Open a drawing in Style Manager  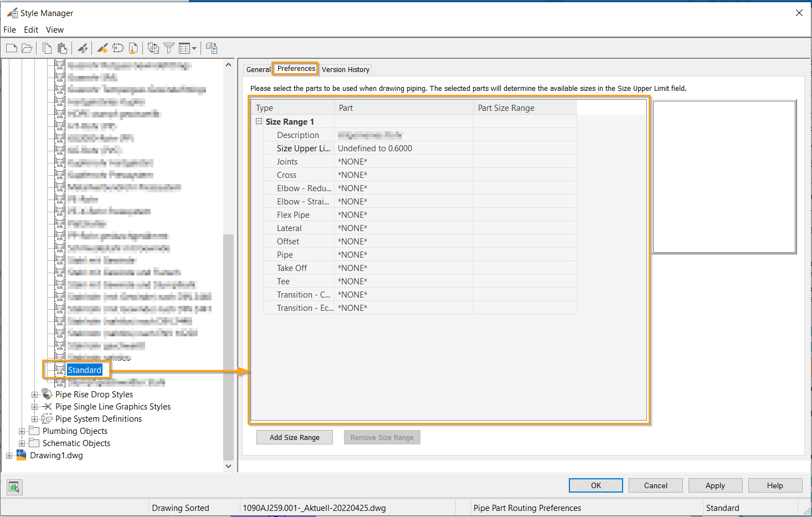pos(27,48)
